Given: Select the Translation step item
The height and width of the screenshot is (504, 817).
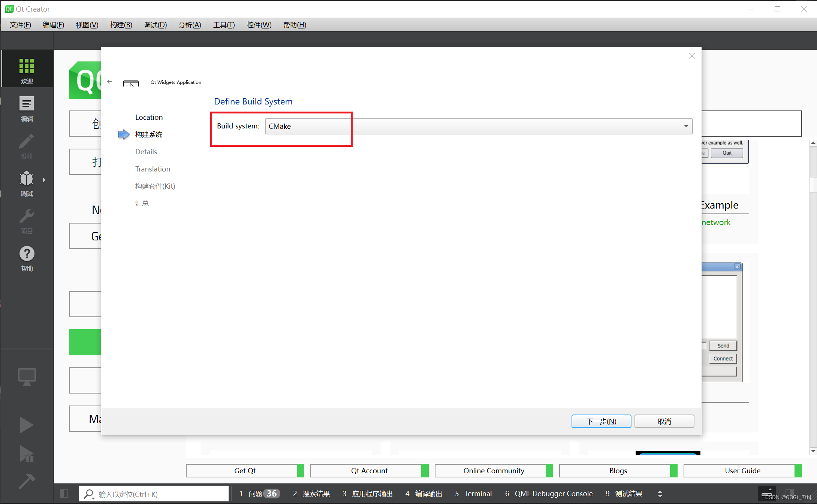Looking at the screenshot, I should [x=152, y=168].
